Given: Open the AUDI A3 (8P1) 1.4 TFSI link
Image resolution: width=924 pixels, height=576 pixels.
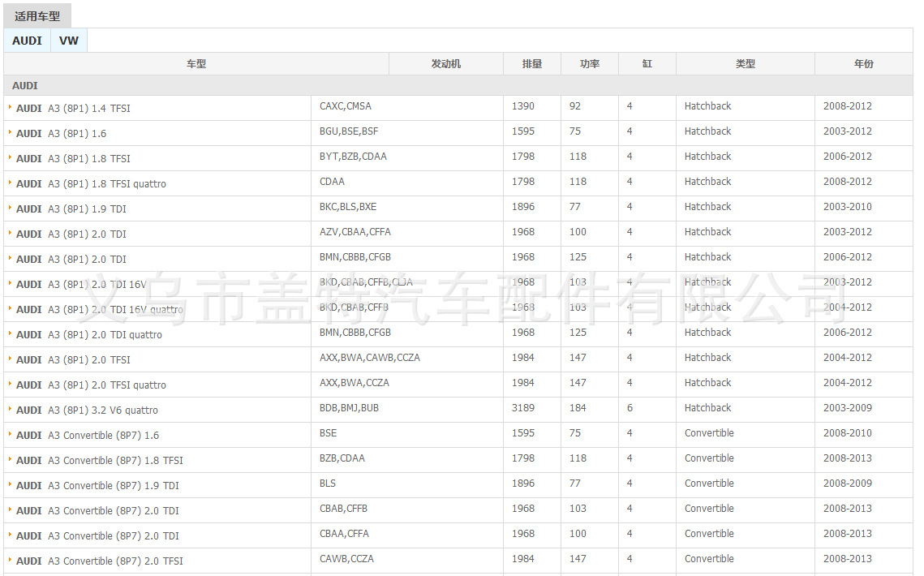Looking at the screenshot, I should click(x=73, y=109).
